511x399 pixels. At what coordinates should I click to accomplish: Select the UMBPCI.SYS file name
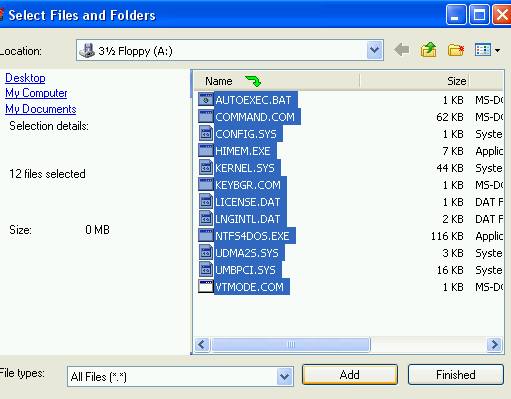click(245, 270)
